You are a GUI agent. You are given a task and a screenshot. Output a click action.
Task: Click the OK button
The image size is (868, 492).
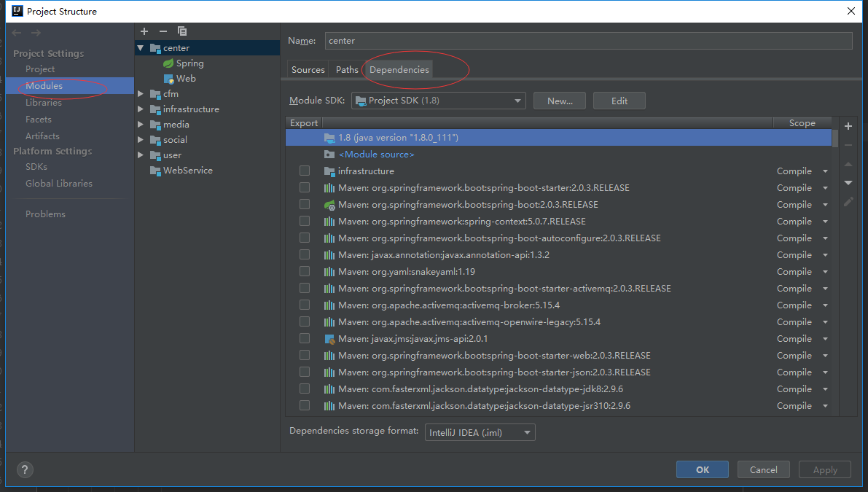point(703,469)
